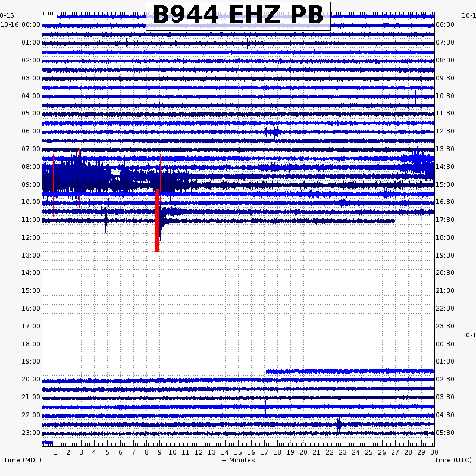Click the minute 15 axis tick label
This screenshot has height=476, width=476.
238,452
